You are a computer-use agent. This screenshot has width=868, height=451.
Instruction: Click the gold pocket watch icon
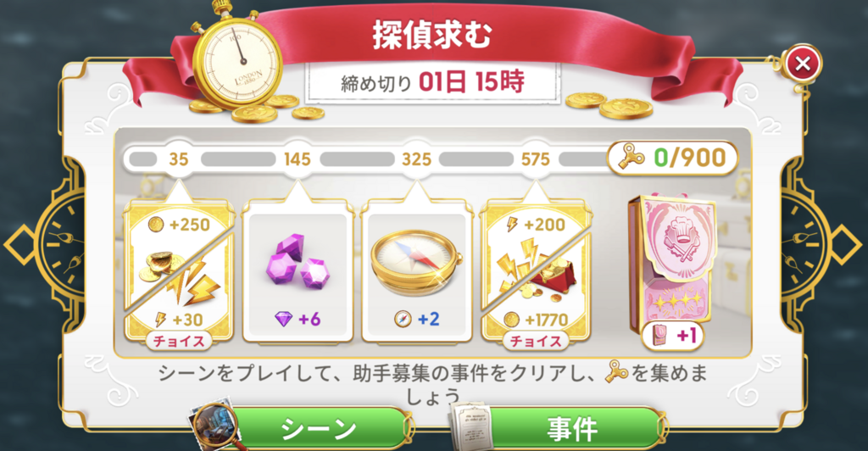point(237,61)
